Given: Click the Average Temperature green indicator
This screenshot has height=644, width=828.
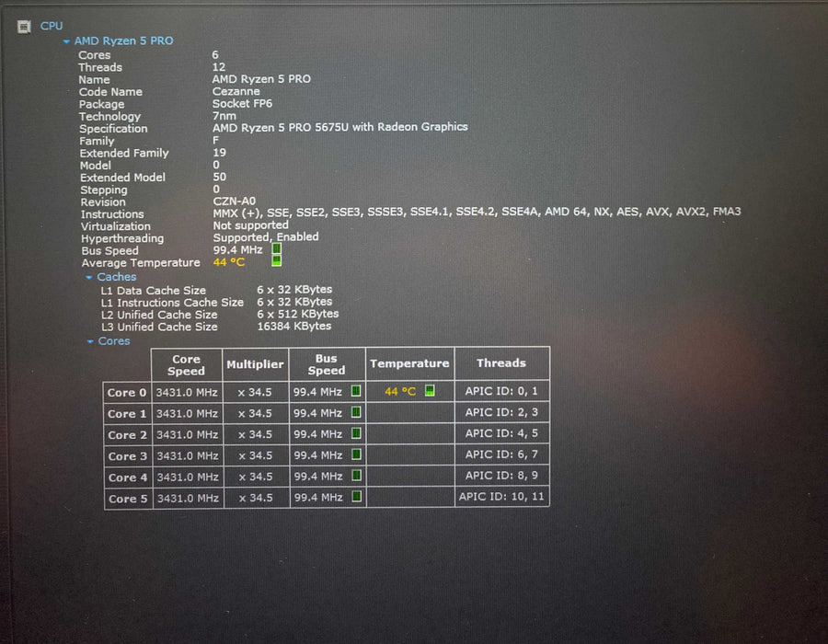Looking at the screenshot, I should 276,260.
